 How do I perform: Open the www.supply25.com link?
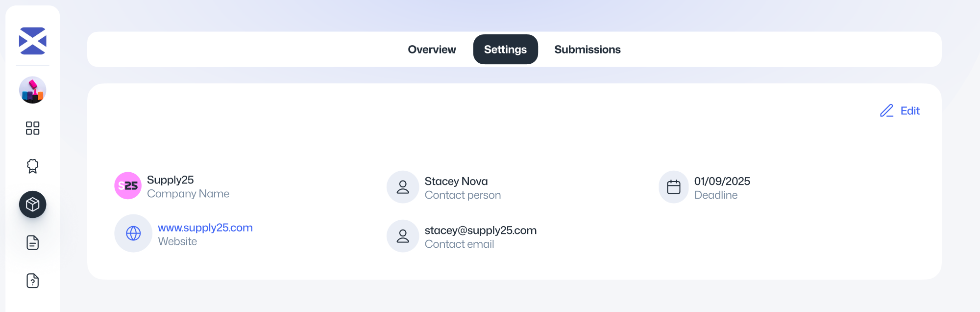[x=205, y=228]
